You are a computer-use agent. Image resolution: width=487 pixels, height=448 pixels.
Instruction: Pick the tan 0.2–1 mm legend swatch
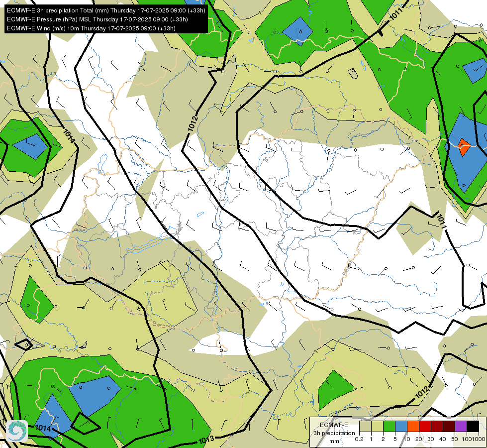pyautogui.click(x=365, y=426)
